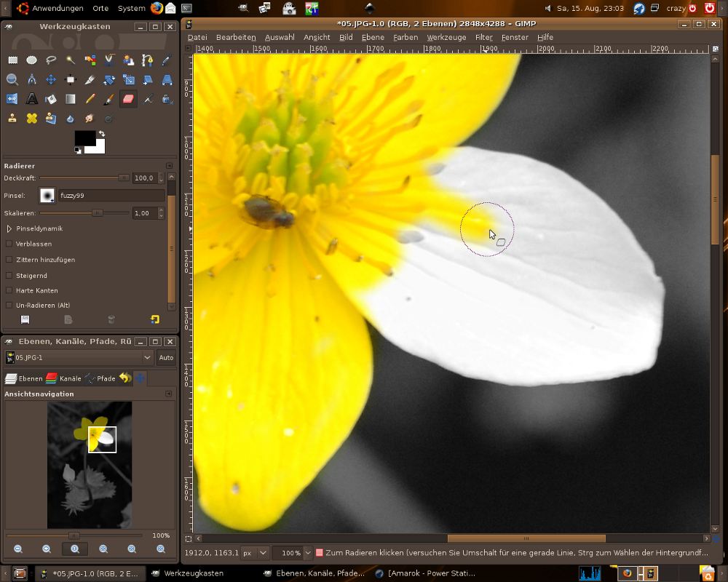The image size is (728, 582).
Task: Click the Auto button
Action: pos(166,357)
